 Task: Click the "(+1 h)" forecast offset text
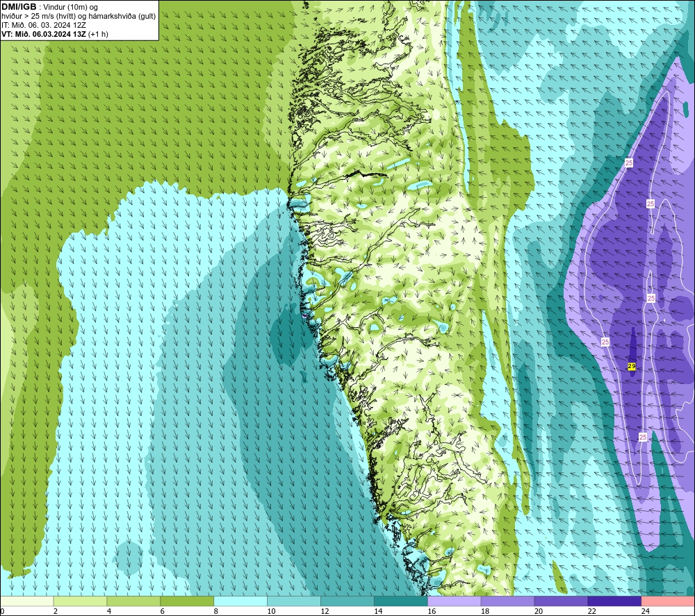(x=99, y=34)
